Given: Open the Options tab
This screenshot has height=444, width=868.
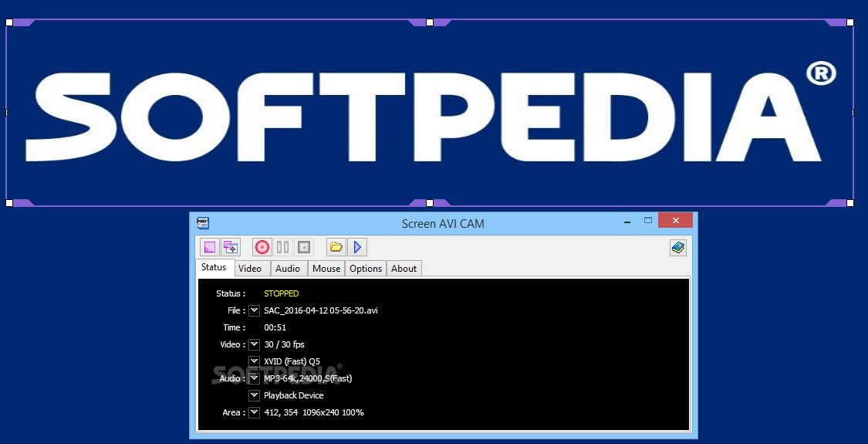Looking at the screenshot, I should click(x=366, y=268).
